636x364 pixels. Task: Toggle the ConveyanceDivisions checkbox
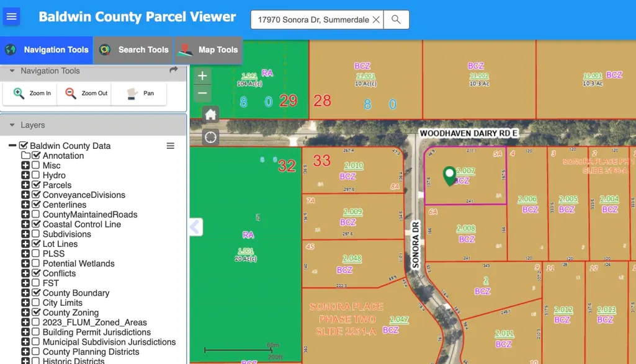[x=36, y=195]
